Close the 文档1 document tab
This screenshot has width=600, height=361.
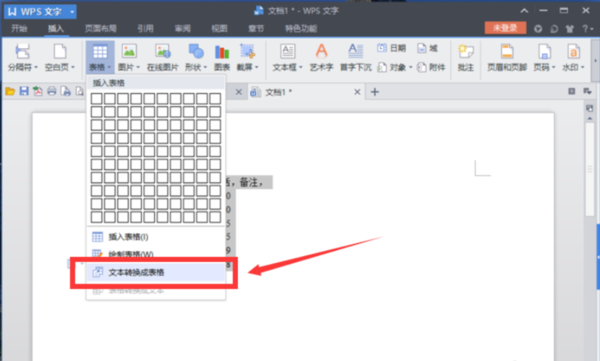point(357,92)
